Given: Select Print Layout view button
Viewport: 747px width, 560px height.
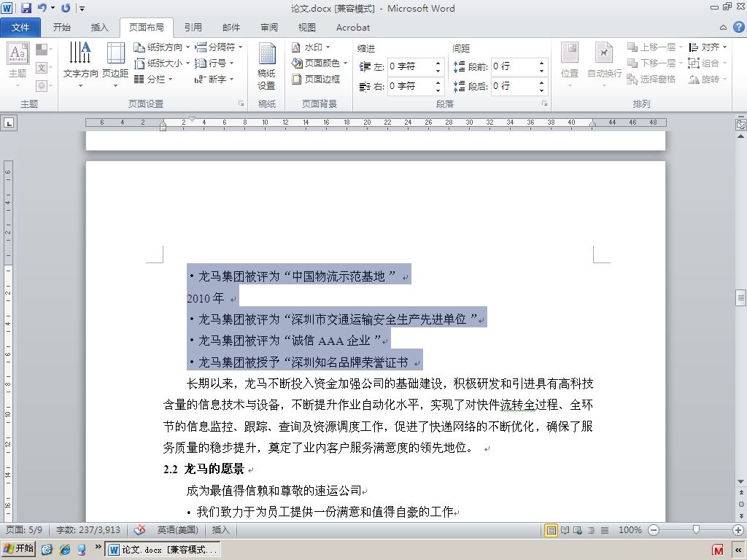Looking at the screenshot, I should [551, 530].
